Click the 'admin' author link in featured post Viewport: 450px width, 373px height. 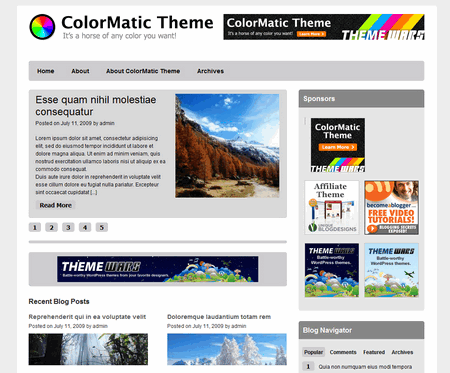point(107,123)
